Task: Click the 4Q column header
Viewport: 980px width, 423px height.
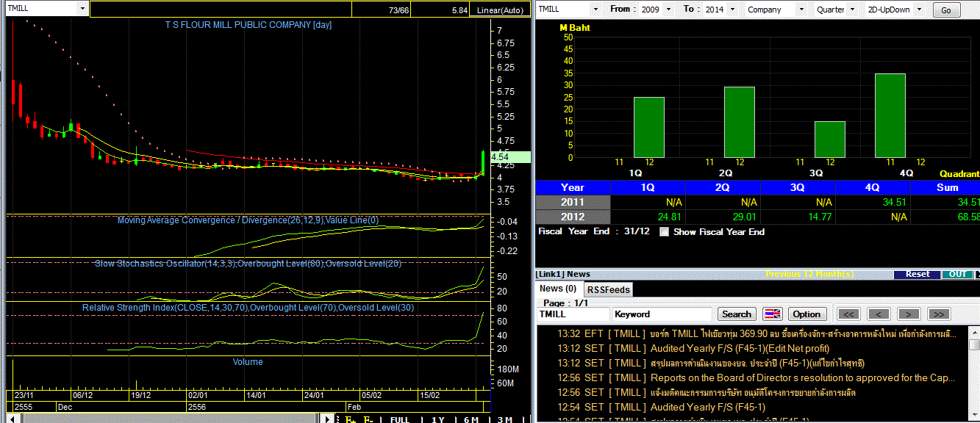Action: pos(873,187)
